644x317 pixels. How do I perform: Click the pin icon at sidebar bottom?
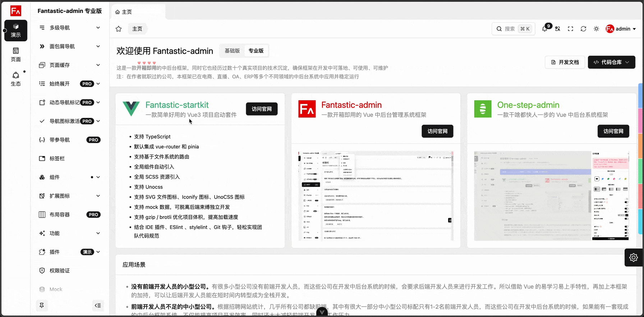coord(42,305)
